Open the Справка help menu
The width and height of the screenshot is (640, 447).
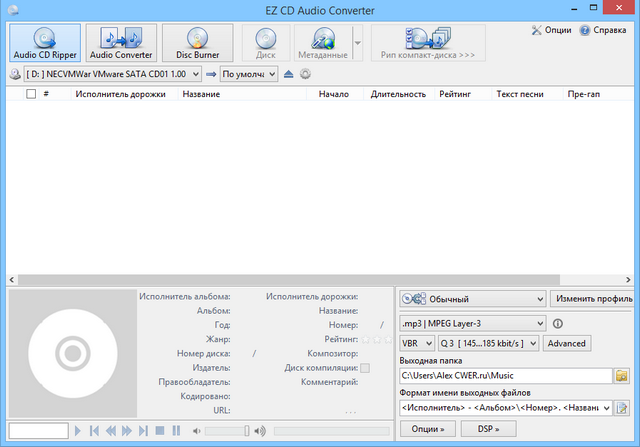tap(603, 30)
